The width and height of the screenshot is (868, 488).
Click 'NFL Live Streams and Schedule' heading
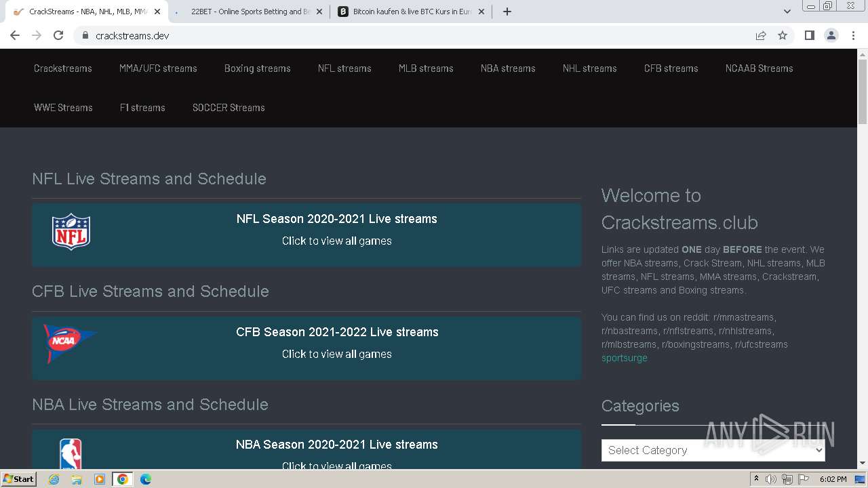(x=149, y=179)
